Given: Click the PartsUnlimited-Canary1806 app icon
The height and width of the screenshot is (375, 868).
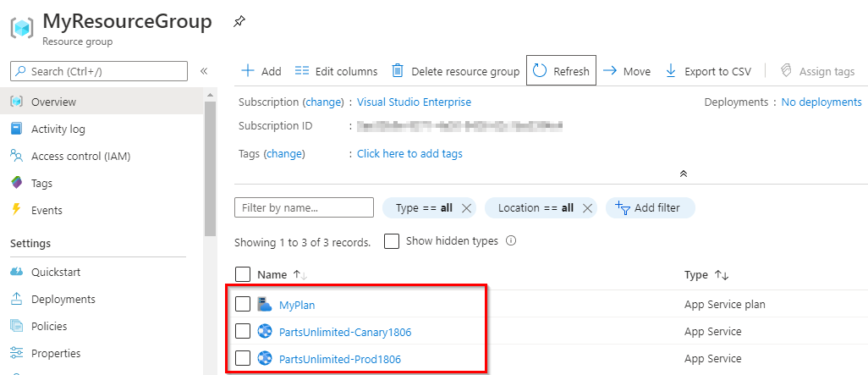Looking at the screenshot, I should point(265,331).
